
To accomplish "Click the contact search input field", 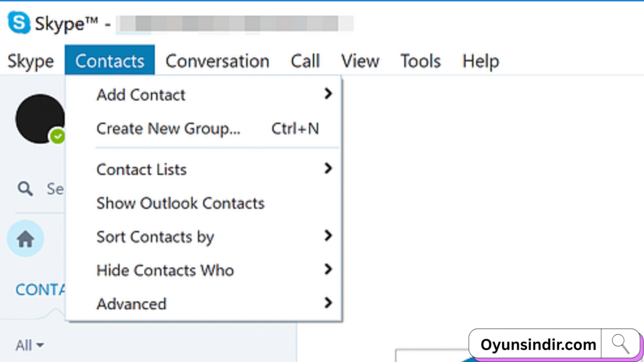I will (53, 189).
